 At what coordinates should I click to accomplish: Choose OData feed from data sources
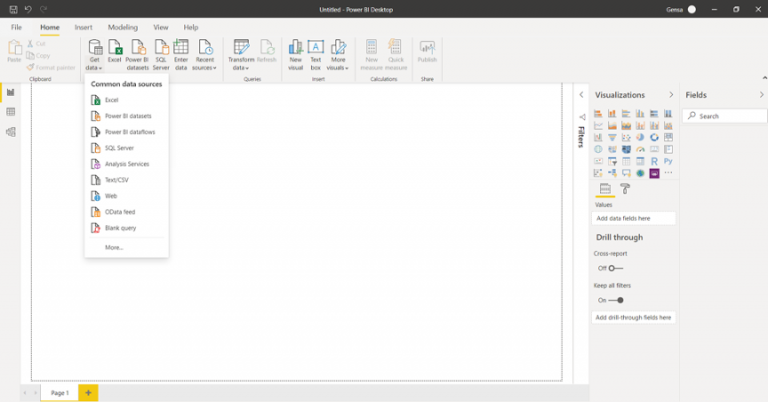click(126, 212)
